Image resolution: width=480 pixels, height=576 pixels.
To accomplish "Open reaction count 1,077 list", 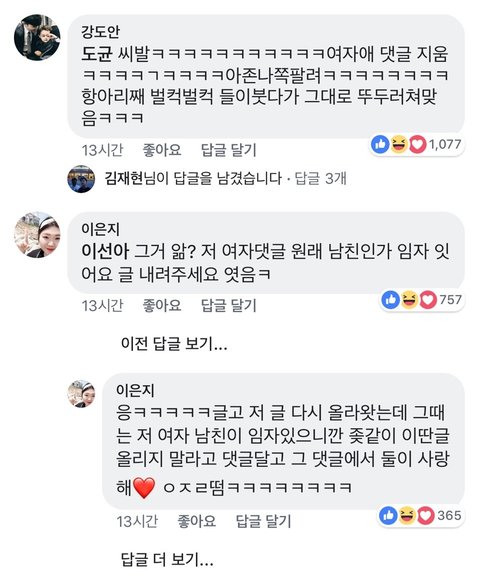I will 445,144.
